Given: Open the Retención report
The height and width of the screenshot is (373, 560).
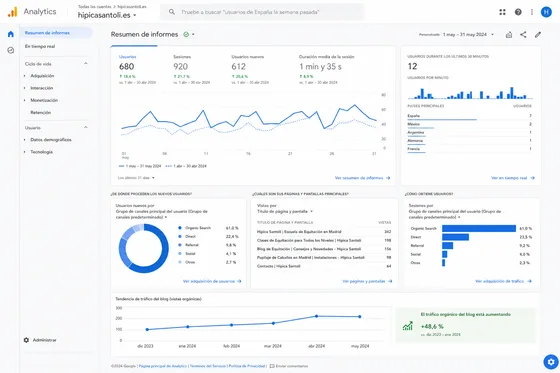Looking at the screenshot, I should [40, 112].
